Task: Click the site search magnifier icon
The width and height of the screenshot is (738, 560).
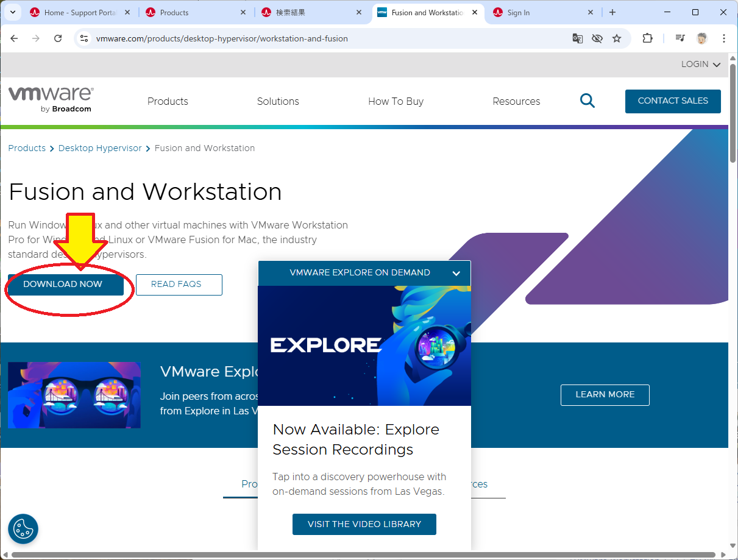Action: (587, 101)
